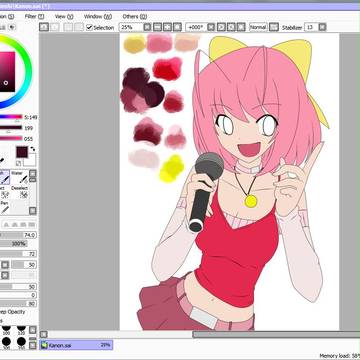Select the third brush edge shape button

pos(23,225)
